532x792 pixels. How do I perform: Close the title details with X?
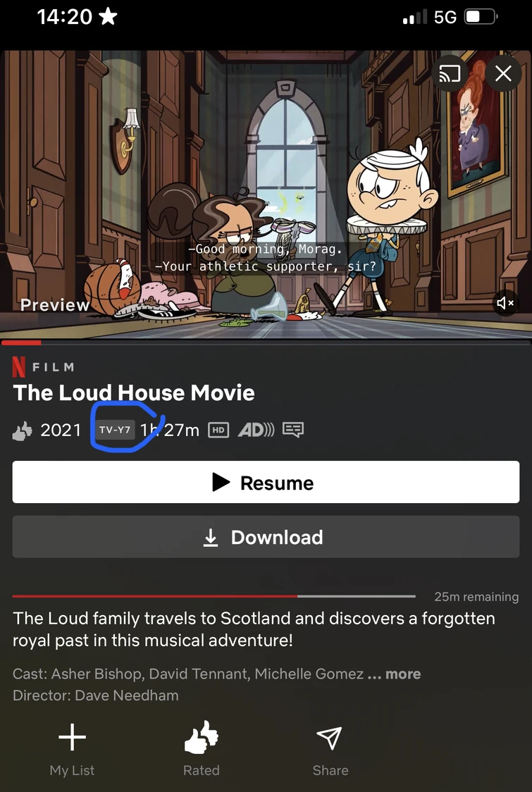[503, 74]
